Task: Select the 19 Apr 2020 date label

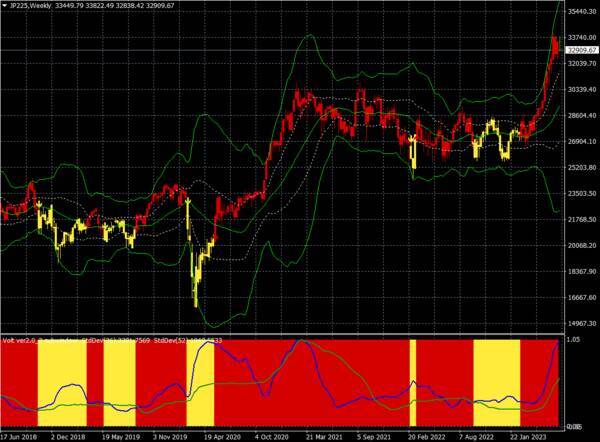Action: pyautogui.click(x=220, y=436)
